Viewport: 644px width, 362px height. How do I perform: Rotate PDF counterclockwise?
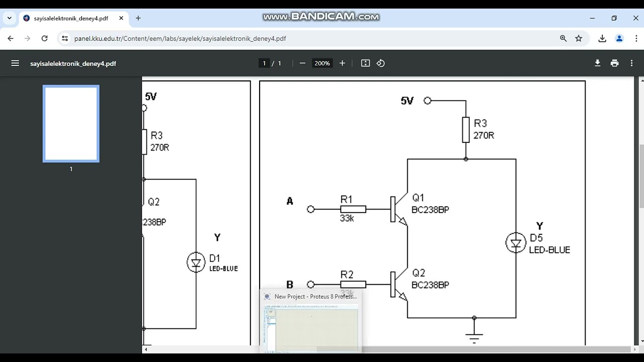tap(381, 63)
